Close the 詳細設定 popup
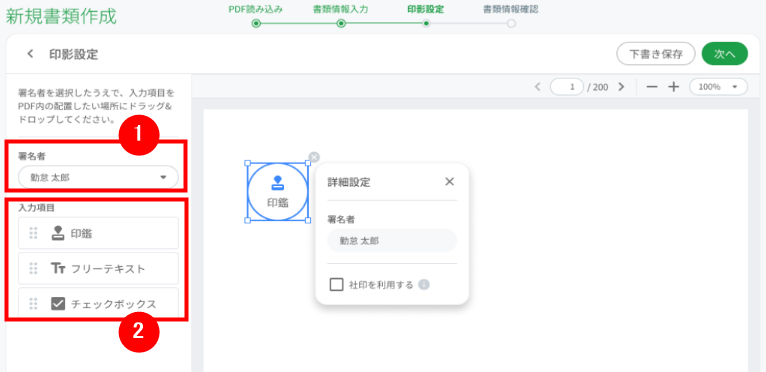Image resolution: width=766 pixels, height=372 pixels. [449, 182]
